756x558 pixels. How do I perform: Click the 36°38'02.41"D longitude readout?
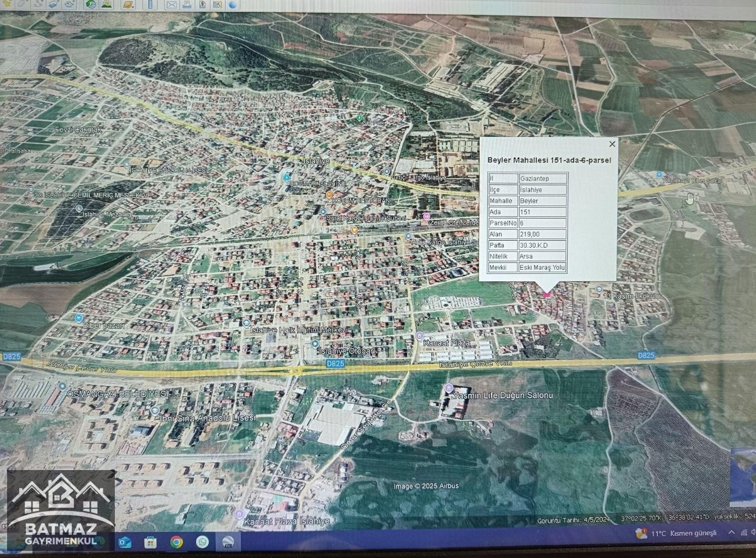[689, 517]
